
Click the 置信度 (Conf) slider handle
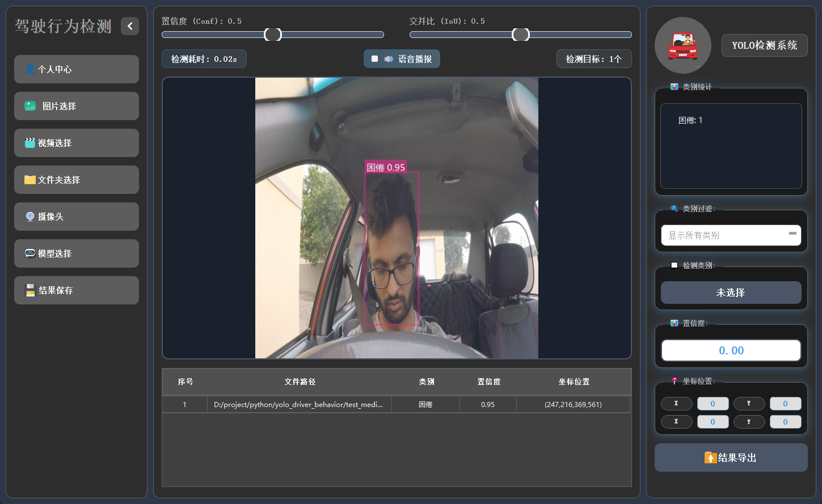(x=273, y=35)
